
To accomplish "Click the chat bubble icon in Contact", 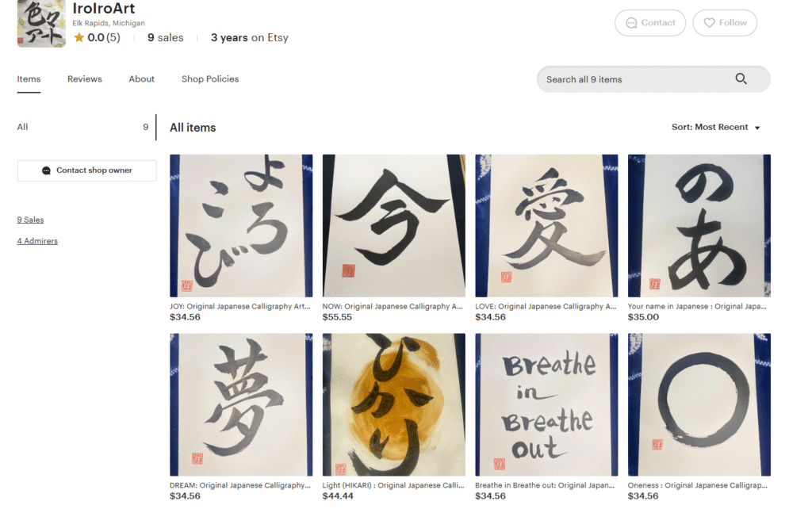I will pos(631,23).
